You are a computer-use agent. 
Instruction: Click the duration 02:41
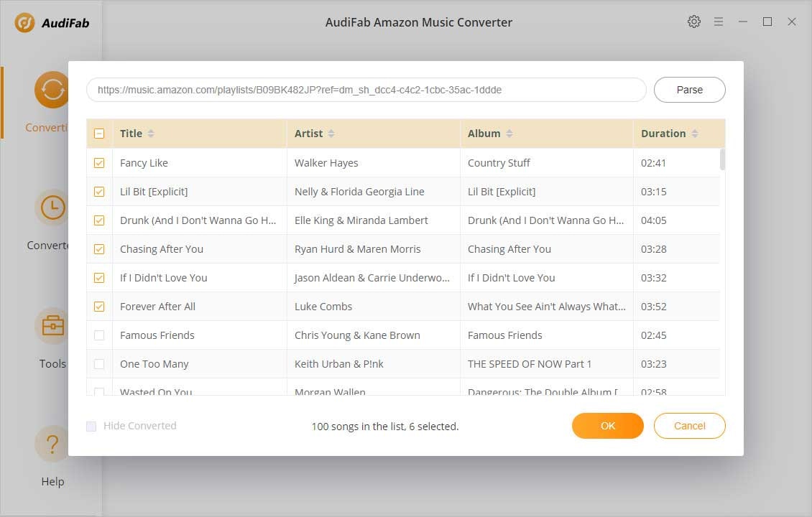[653, 163]
